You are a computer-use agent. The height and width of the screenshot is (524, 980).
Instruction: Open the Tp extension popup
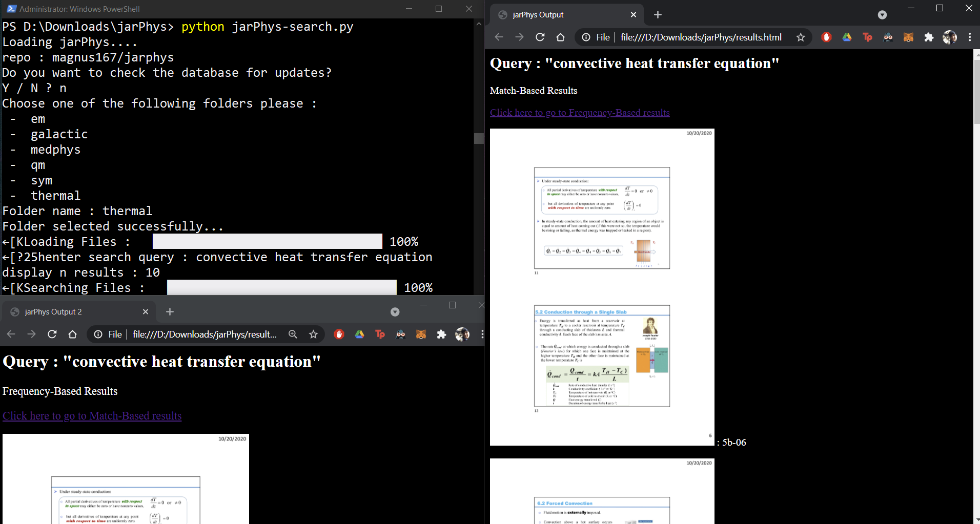click(868, 37)
